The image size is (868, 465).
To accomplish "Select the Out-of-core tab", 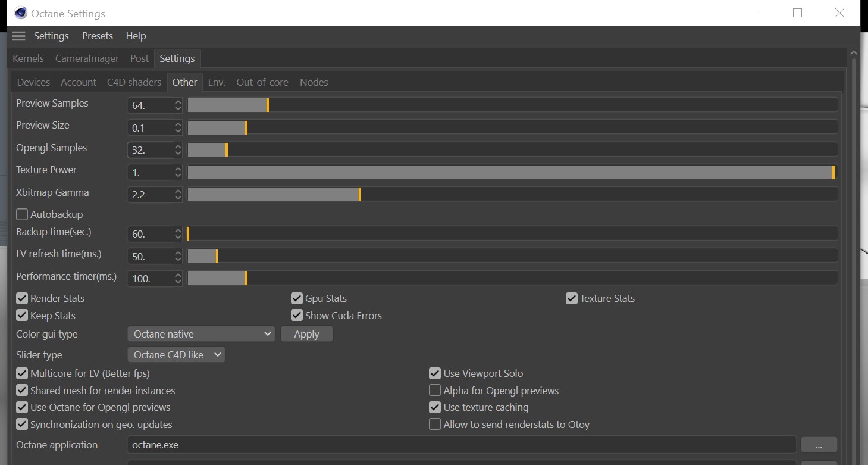I will click(x=262, y=82).
